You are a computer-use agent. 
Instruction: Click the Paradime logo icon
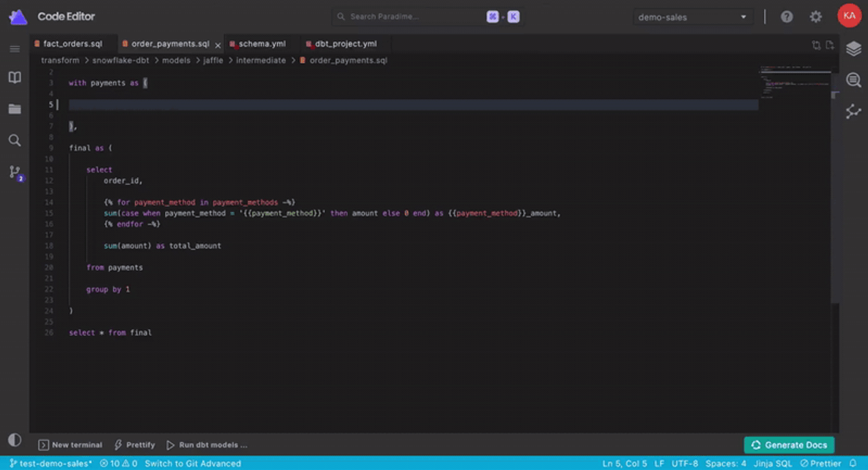point(18,17)
